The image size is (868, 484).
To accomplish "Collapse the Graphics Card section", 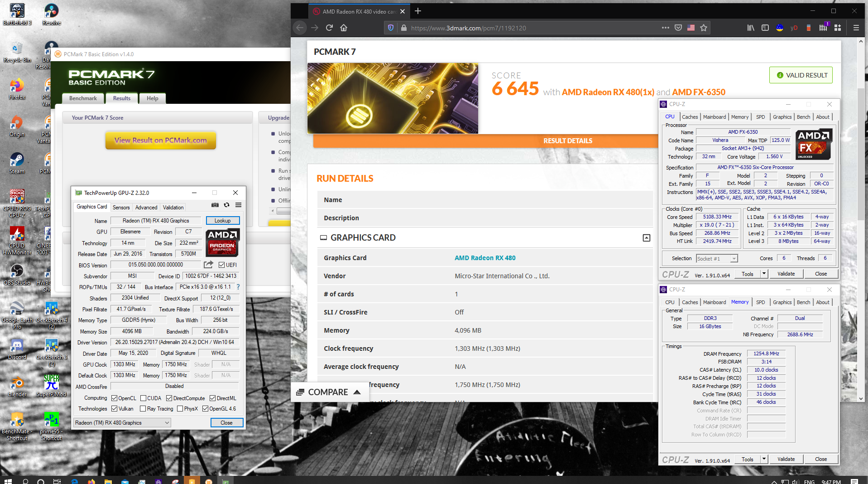I will (647, 238).
